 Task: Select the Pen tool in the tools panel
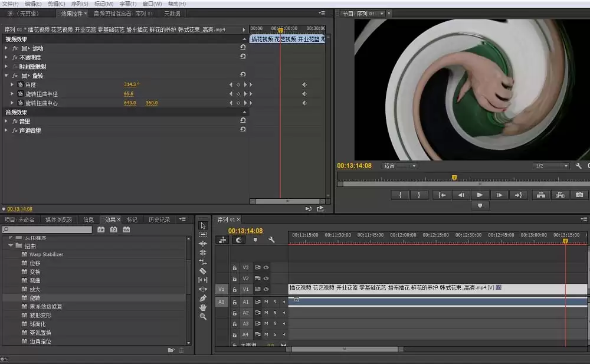(203, 299)
